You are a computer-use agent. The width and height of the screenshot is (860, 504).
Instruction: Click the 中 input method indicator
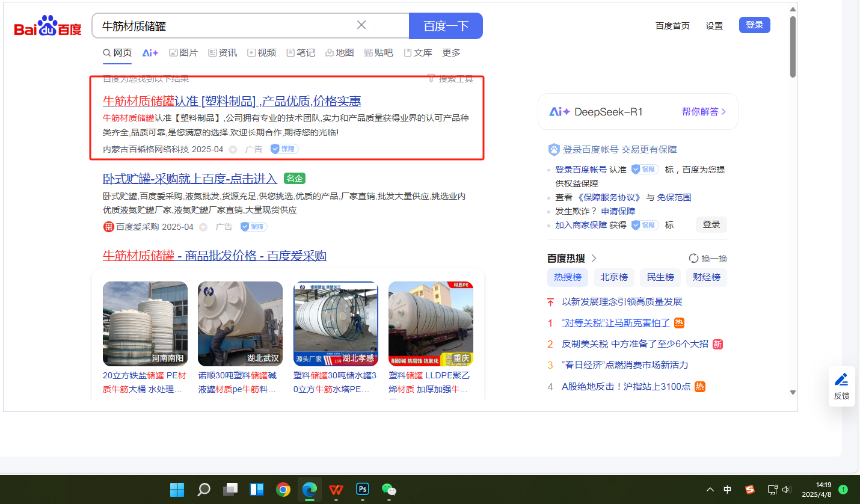[728, 490]
